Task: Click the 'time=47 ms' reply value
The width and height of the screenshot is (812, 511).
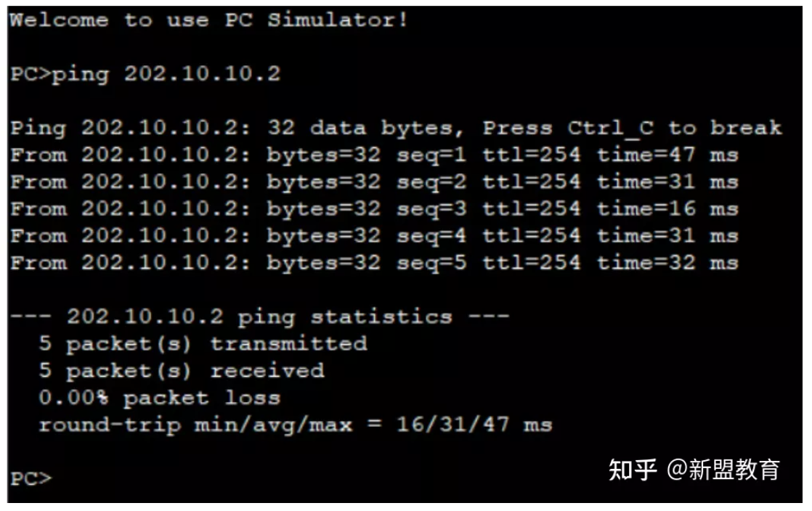Action: point(667,155)
